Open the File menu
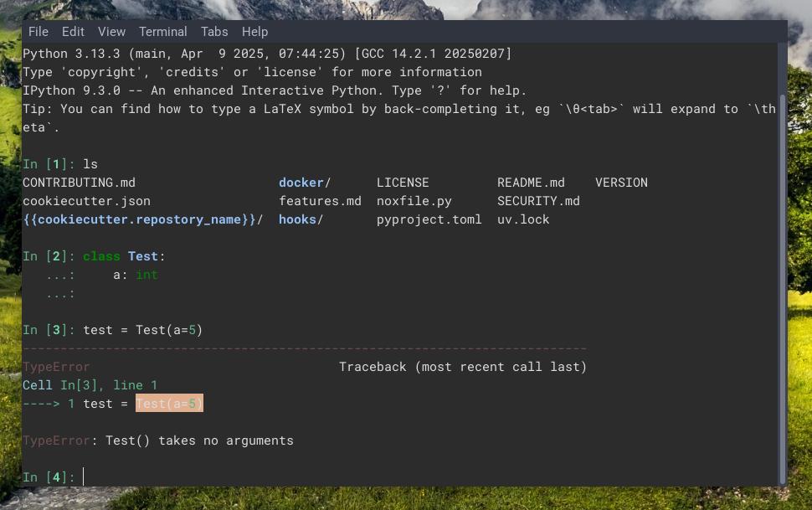 (39, 31)
